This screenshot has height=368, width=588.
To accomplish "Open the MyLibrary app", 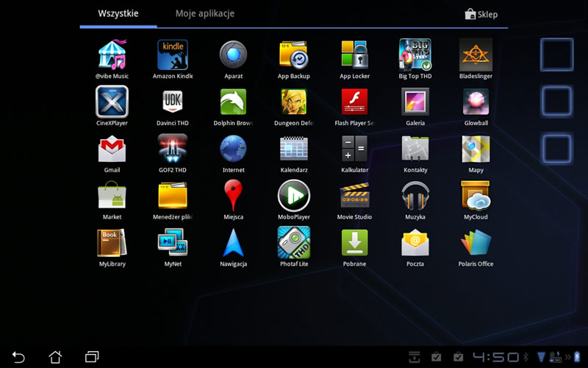I will click(112, 243).
